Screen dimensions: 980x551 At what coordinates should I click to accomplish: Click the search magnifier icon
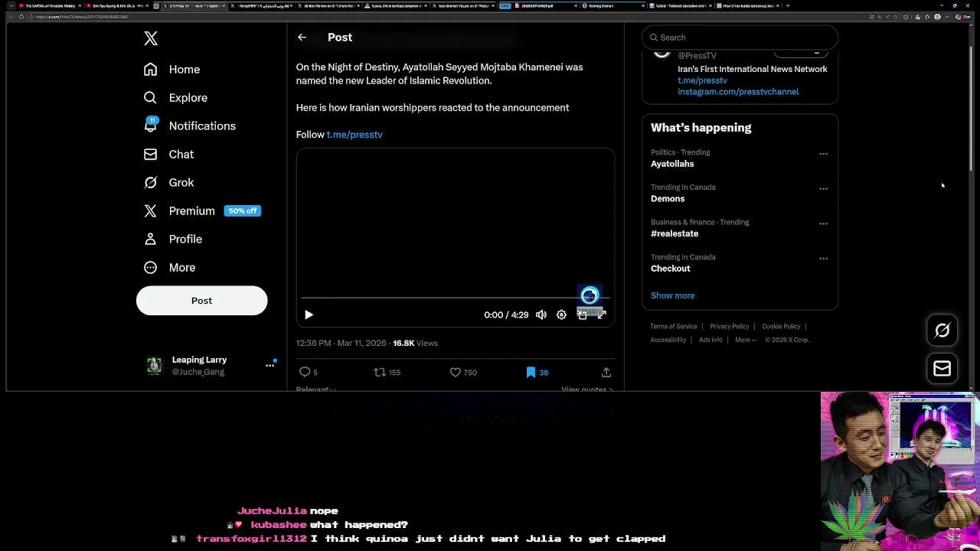(655, 37)
